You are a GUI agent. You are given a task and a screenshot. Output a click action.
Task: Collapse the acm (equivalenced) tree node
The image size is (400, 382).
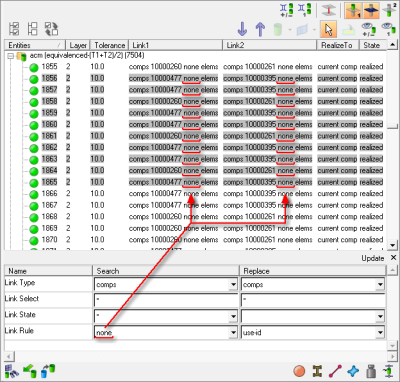(x=10, y=56)
